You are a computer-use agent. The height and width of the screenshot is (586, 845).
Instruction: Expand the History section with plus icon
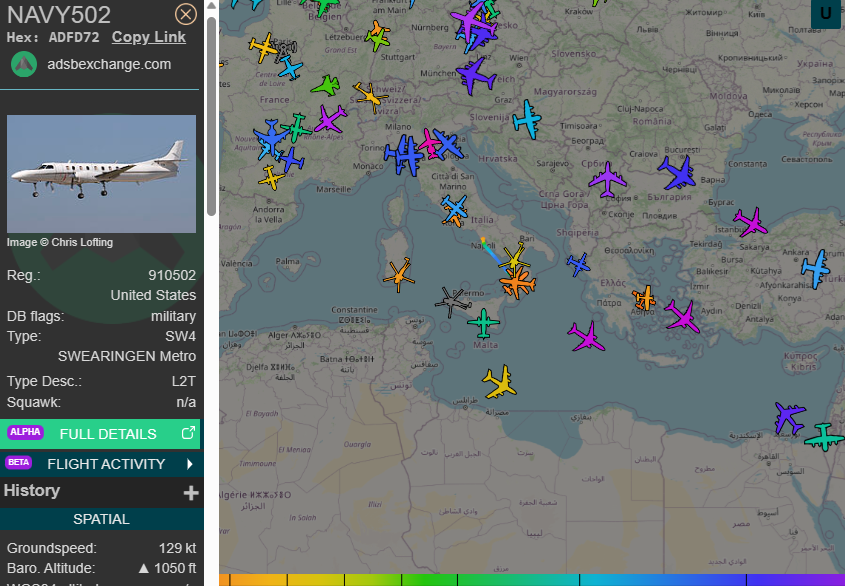[x=191, y=493]
